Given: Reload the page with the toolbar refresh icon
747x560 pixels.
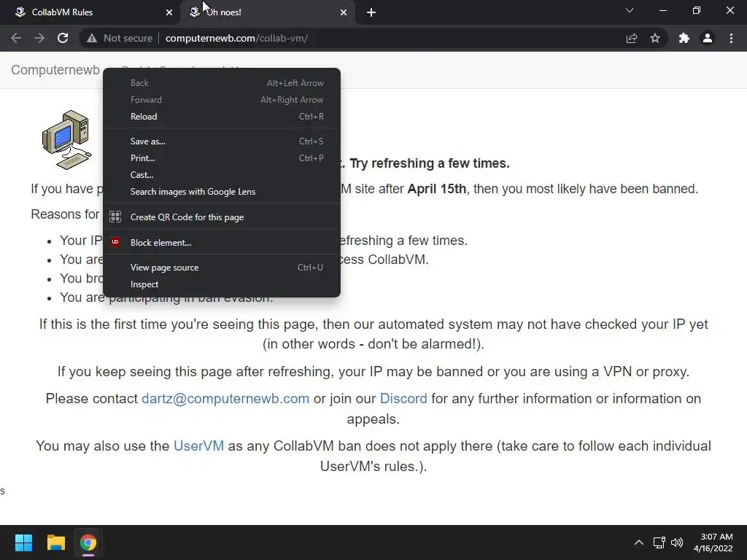Looking at the screenshot, I should tap(63, 38).
